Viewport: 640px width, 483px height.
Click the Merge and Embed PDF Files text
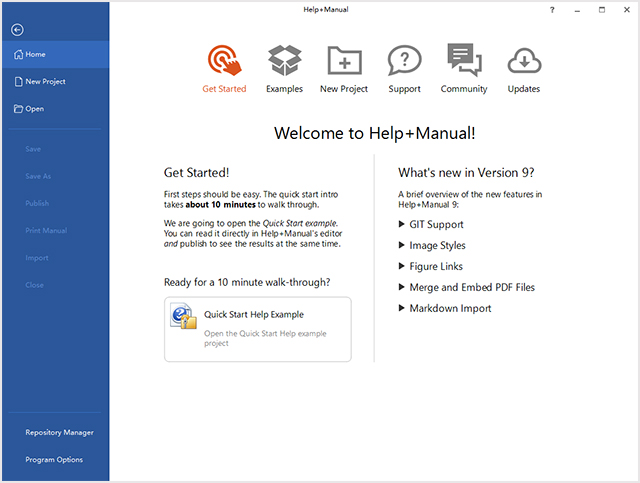coord(472,287)
